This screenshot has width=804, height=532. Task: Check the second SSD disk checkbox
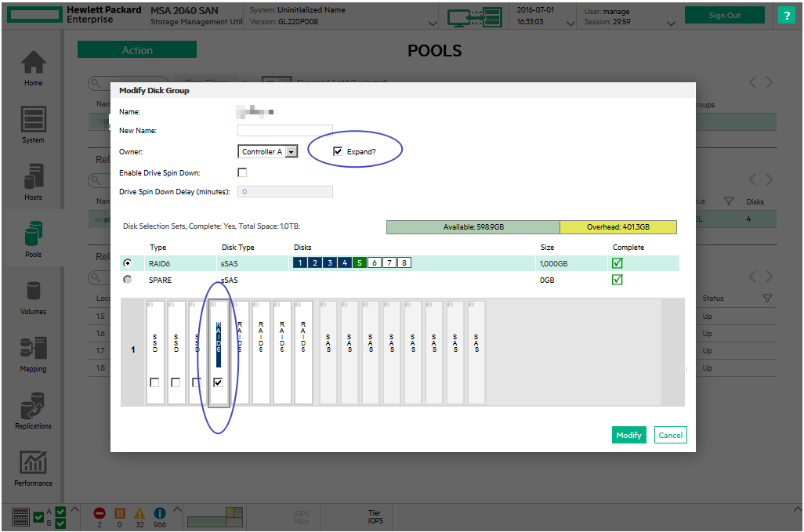pos(176,382)
